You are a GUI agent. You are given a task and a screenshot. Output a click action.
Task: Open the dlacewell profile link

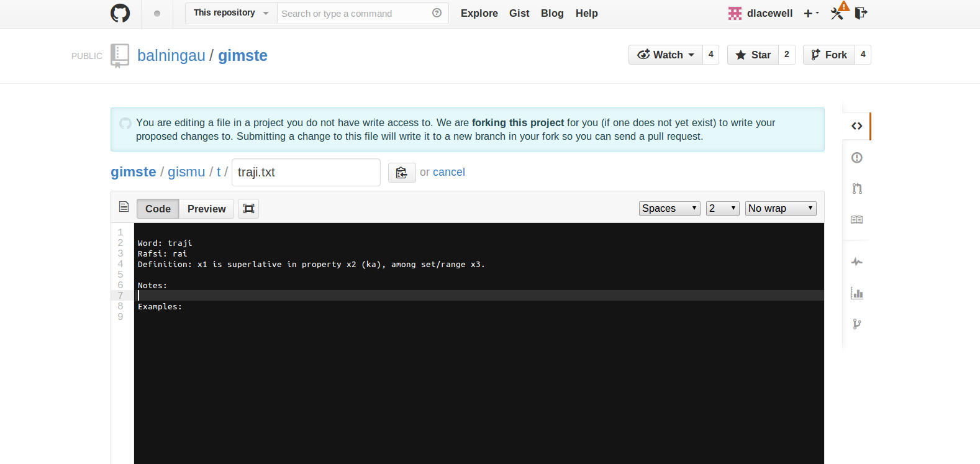click(770, 13)
